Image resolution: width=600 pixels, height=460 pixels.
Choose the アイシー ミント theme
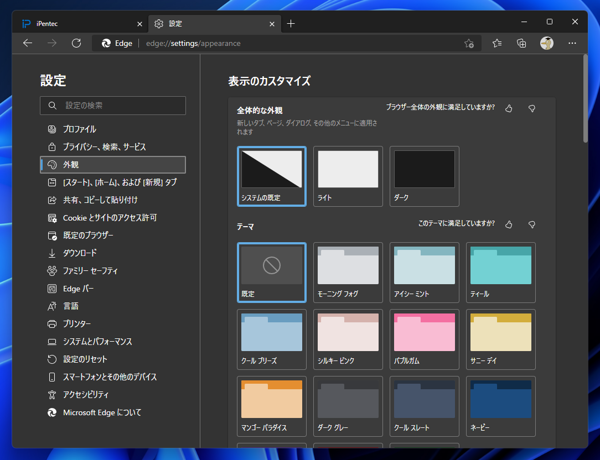[424, 272]
